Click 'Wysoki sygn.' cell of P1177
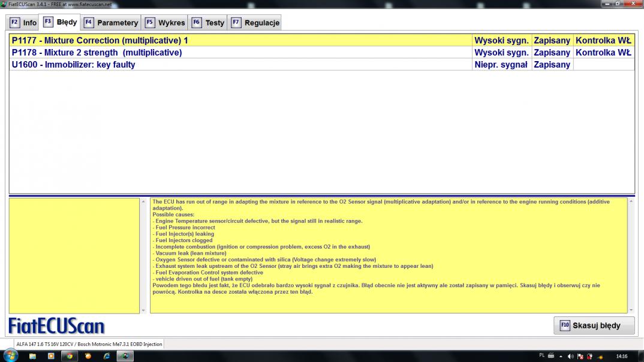Viewport: 644px width, 362px height. pyautogui.click(x=501, y=40)
